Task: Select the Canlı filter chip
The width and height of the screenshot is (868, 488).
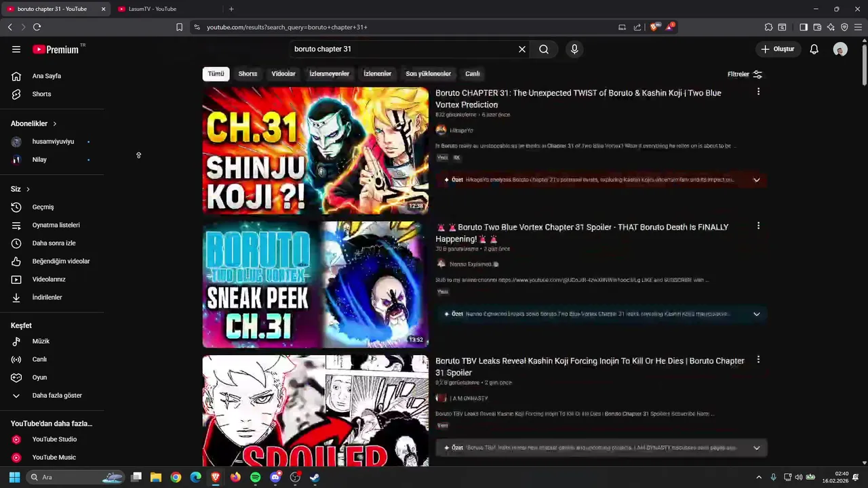Action: tap(473, 74)
